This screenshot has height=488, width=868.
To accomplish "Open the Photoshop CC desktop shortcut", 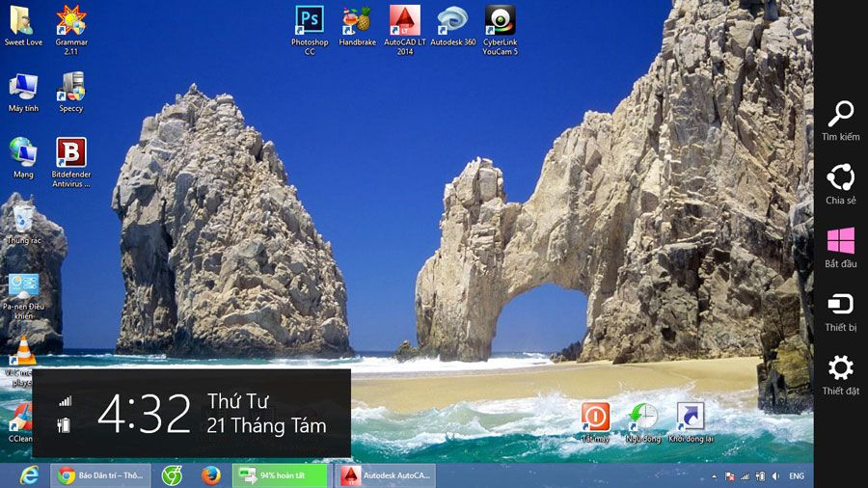I will 310,21.
